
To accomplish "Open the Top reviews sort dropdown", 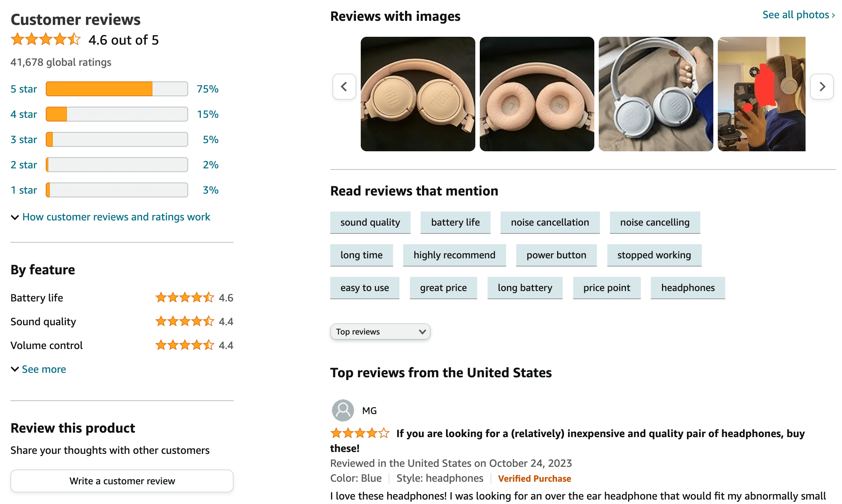I will (380, 331).
